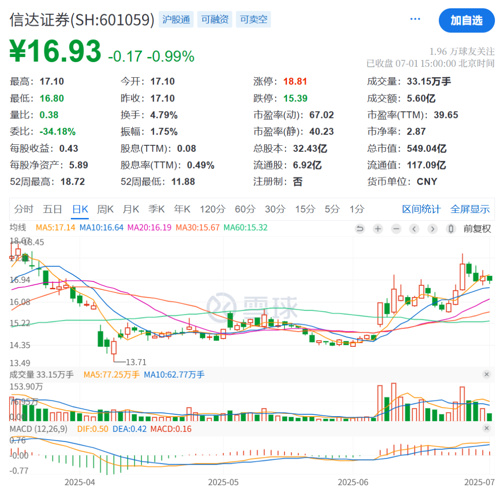Switch to the 15分 interval tab
The height and width of the screenshot is (493, 500).
305,209
